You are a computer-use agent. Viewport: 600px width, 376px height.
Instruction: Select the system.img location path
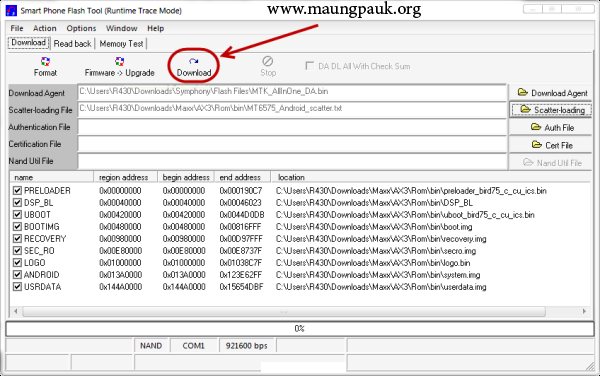click(378, 275)
